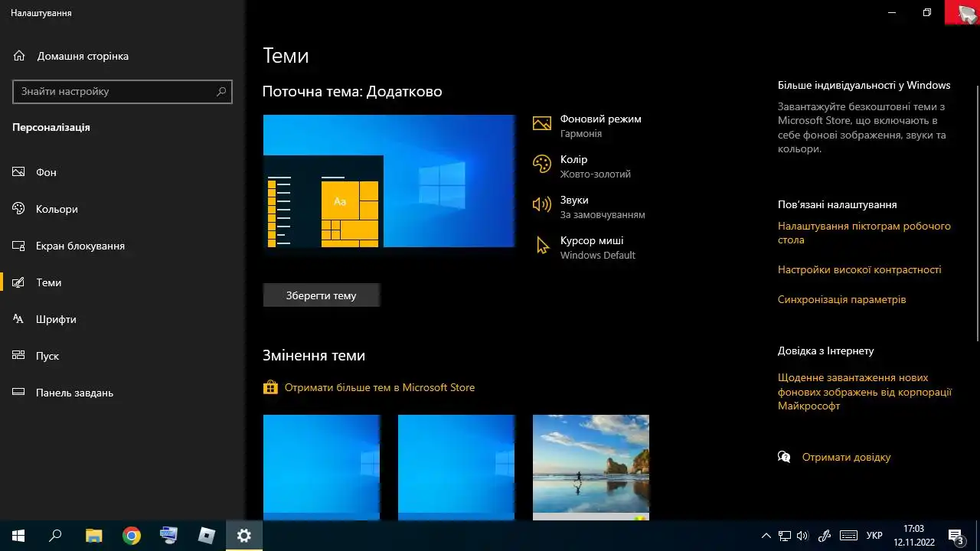Click the Зберегти тему button
Screen dimensions: 980x551
322,295
